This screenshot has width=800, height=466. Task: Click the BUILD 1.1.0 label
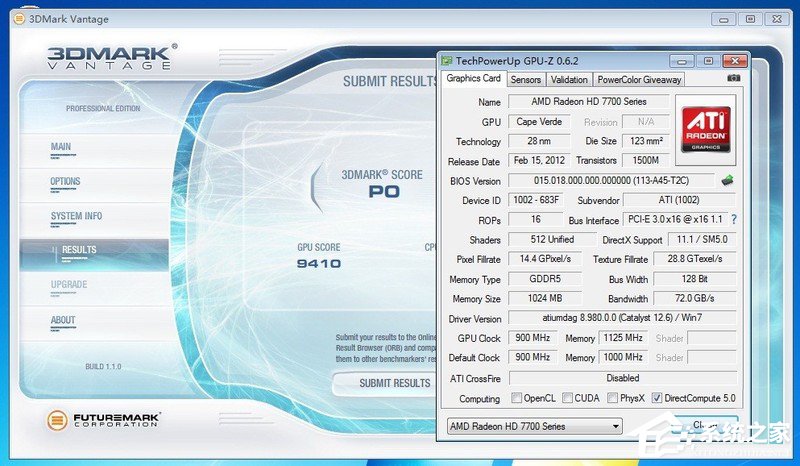coord(103,366)
